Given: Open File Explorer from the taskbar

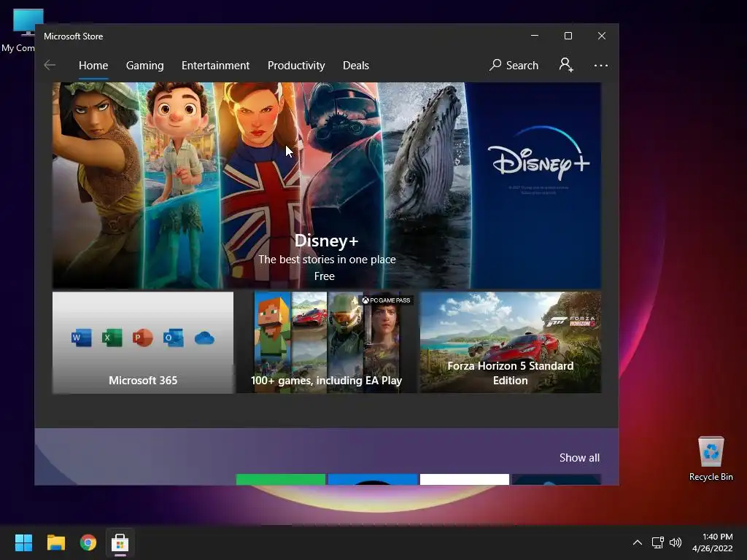Looking at the screenshot, I should pyautogui.click(x=55, y=542).
